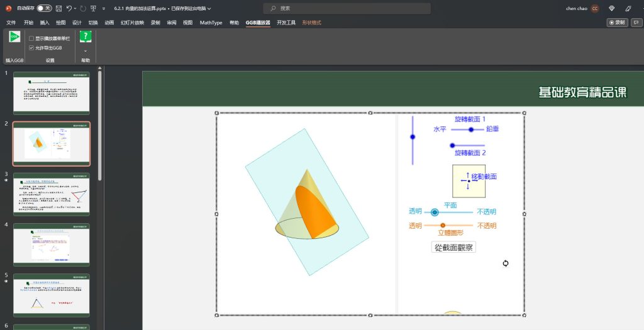Viewport: 644px width, 330px height.
Task: Select slide 4 thumbnail
Action: coord(52,245)
